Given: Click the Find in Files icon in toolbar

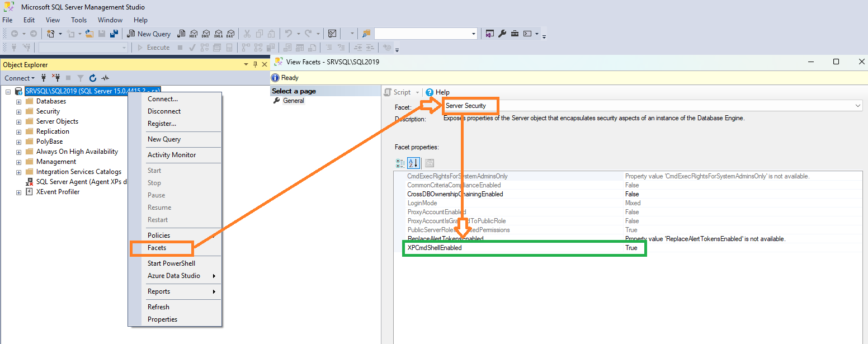Looking at the screenshot, I should pos(366,34).
